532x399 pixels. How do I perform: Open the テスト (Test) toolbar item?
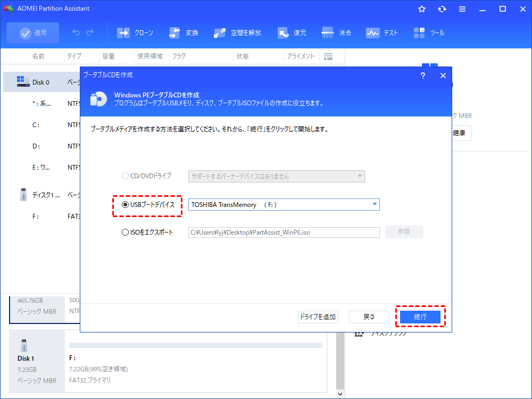point(381,33)
